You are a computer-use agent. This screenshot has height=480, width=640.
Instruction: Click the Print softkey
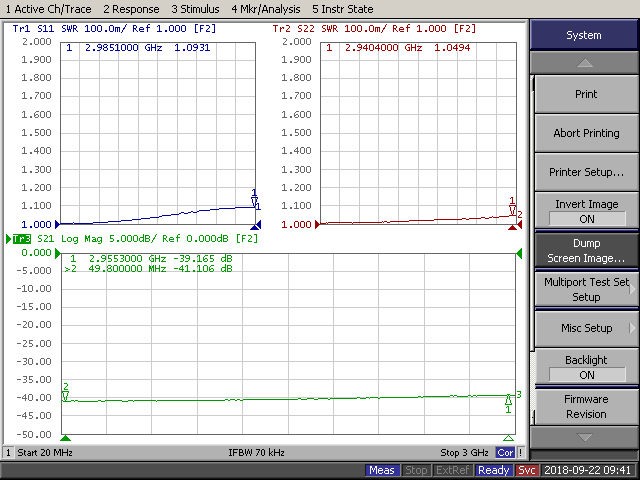click(x=586, y=94)
